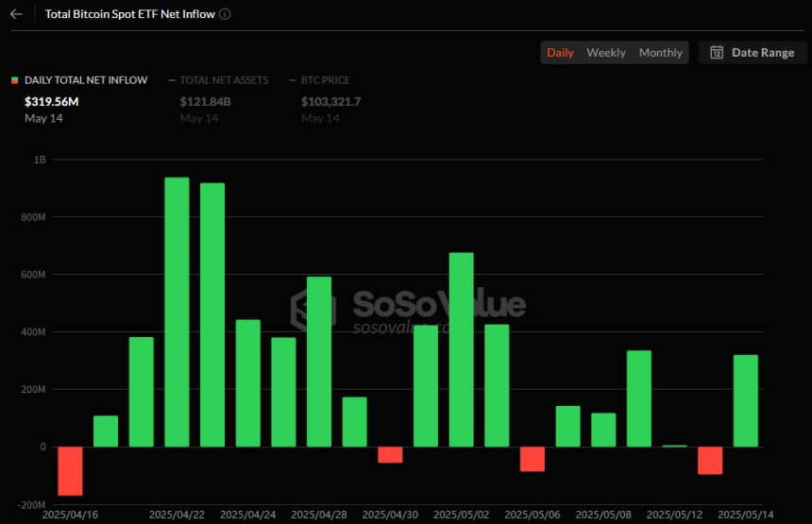Screen dimensions: 812x524
Task: Select the tallest green bar near 1B
Action: click(x=177, y=312)
